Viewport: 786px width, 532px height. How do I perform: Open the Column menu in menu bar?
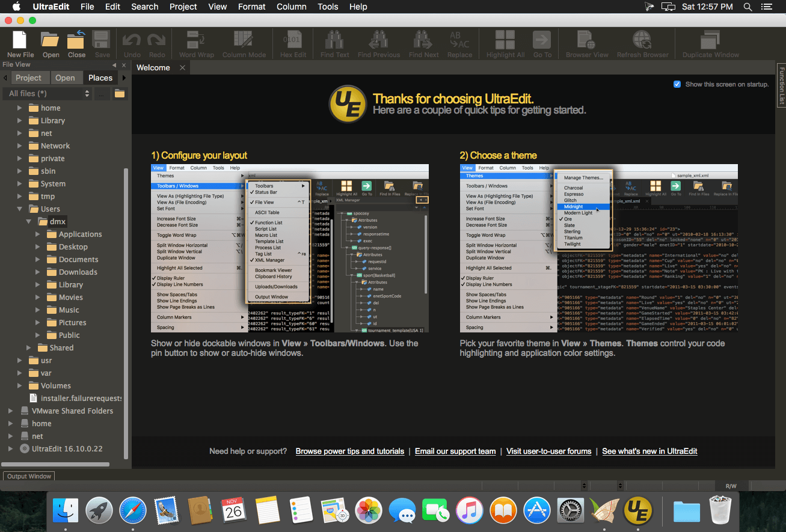click(291, 7)
